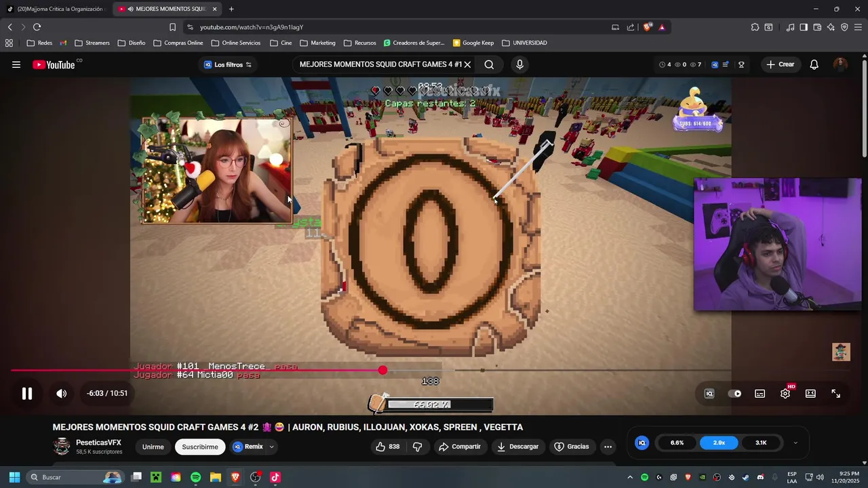The image size is (868, 488).
Task: Mute the video with the speaker button
Action: [x=61, y=393]
